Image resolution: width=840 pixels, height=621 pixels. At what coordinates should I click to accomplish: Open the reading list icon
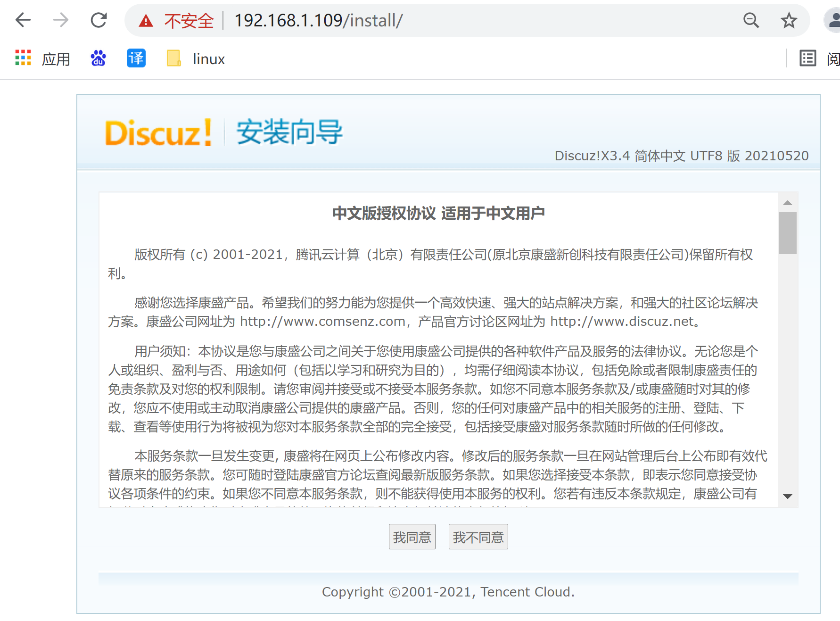click(x=807, y=58)
